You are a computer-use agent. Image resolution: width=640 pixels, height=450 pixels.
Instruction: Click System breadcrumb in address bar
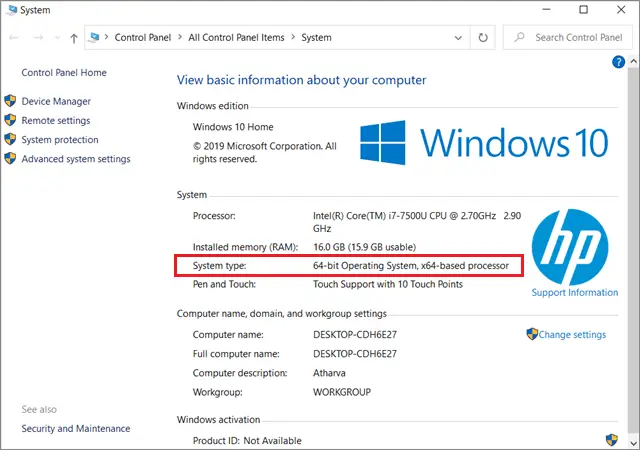tap(316, 38)
